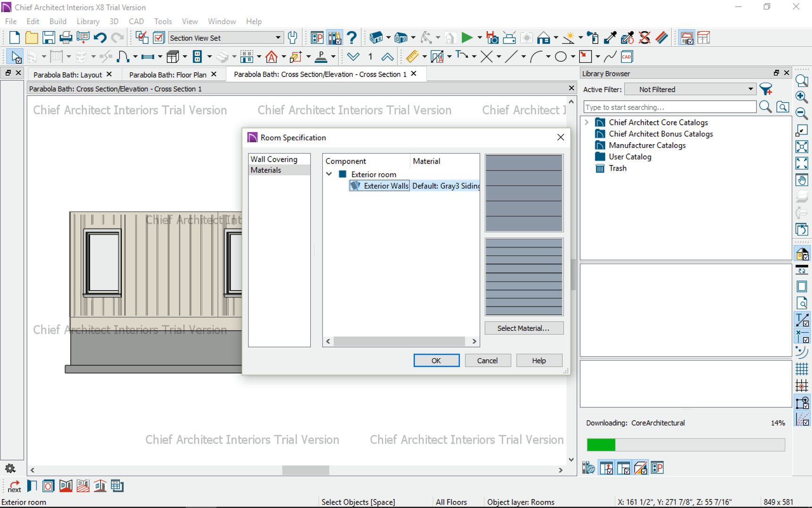Toggle the Project Browser button
This screenshot has width=812, height=508.
[x=317, y=38]
